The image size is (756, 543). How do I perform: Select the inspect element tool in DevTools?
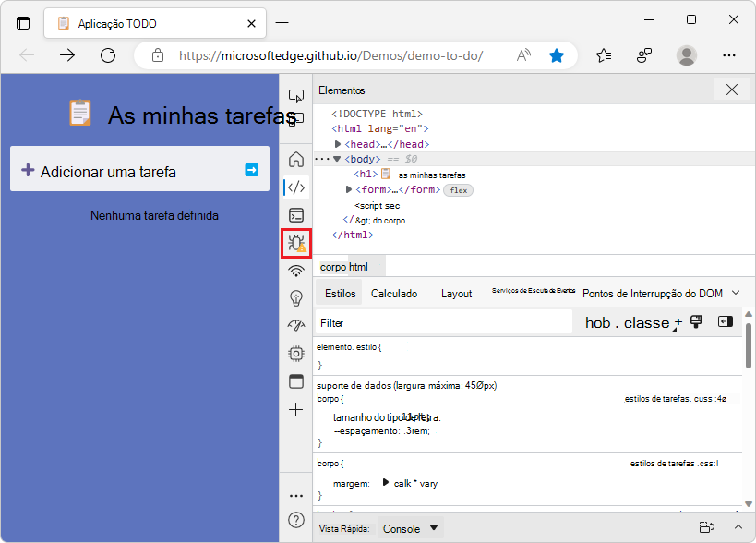(x=295, y=93)
